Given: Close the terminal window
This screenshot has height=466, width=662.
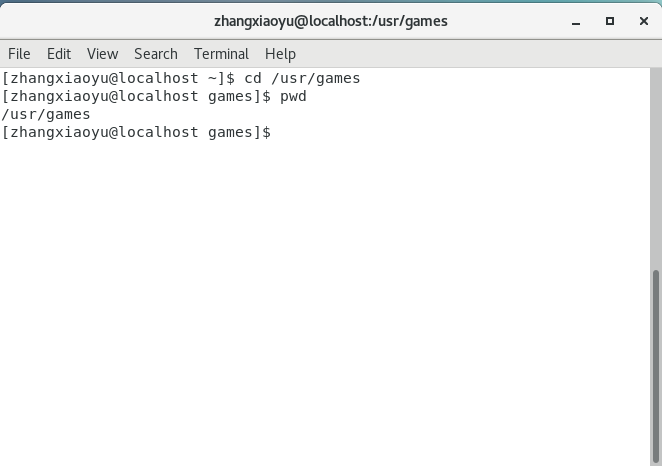Looking at the screenshot, I should [641, 21].
